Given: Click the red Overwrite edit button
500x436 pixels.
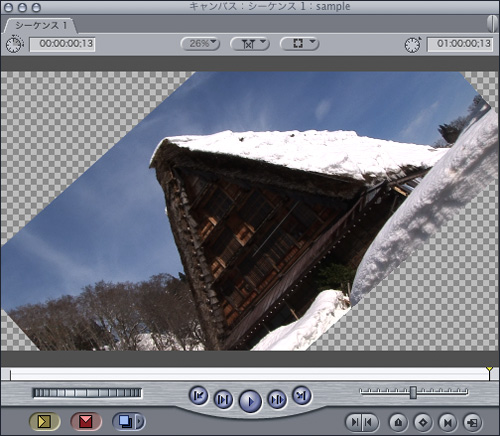Looking at the screenshot, I should coord(86,422).
